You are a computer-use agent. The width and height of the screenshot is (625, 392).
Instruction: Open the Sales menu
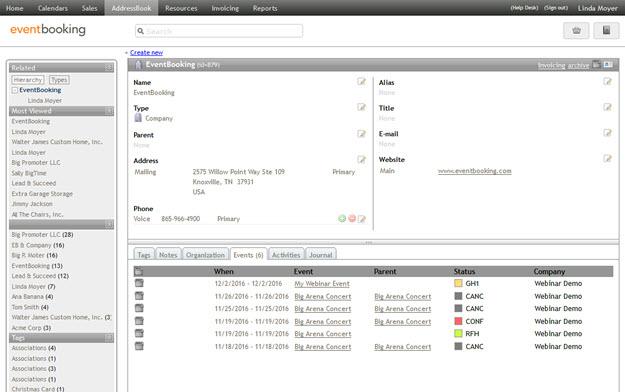click(89, 8)
